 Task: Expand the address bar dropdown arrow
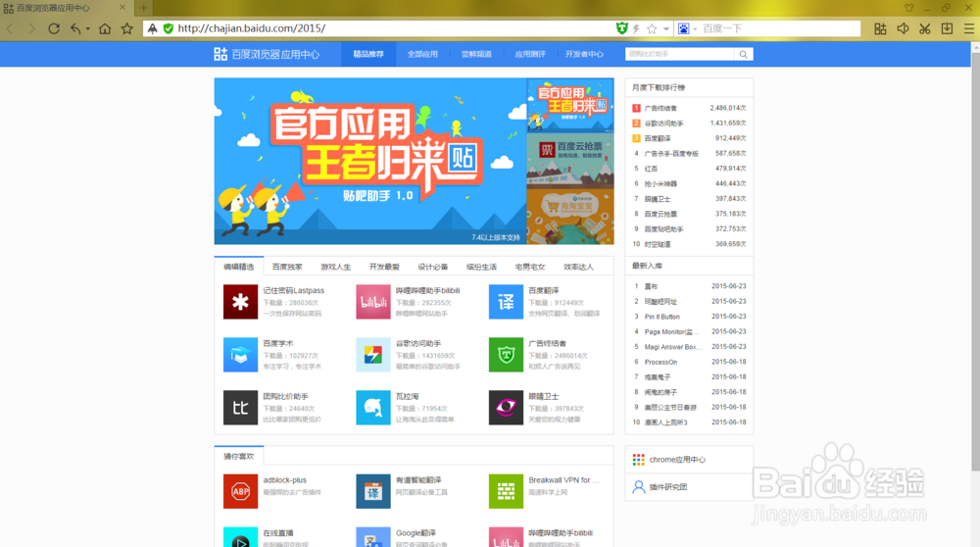point(666,28)
